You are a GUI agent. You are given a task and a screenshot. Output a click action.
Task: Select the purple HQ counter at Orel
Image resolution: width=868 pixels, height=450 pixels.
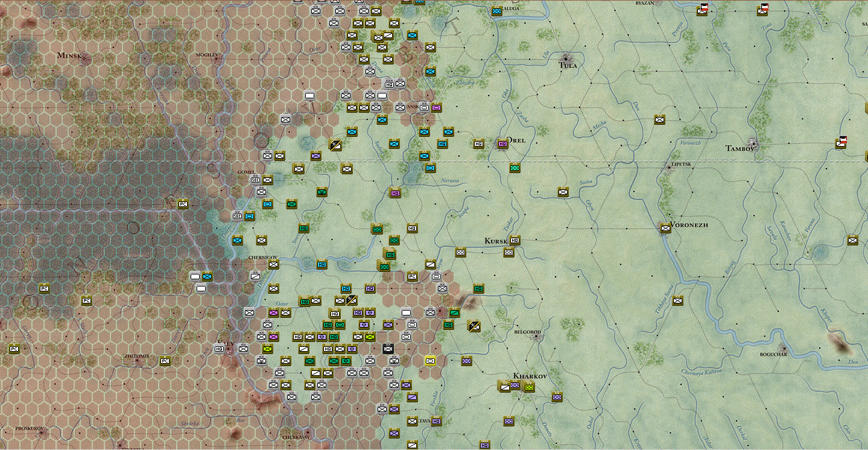tap(502, 144)
